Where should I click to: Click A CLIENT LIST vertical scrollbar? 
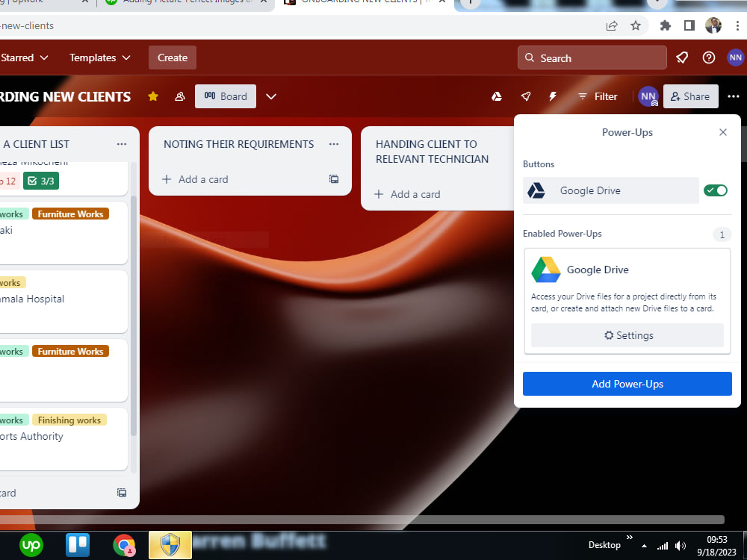(x=134, y=315)
